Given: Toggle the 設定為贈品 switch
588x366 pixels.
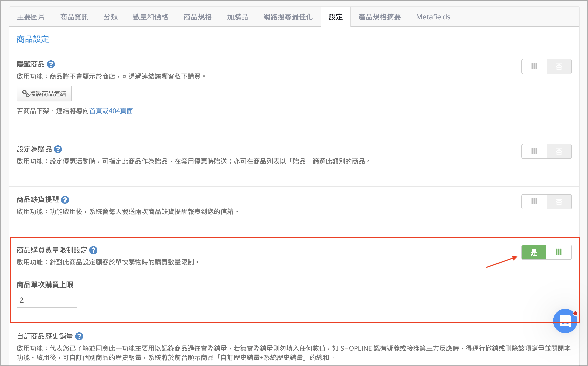Looking at the screenshot, I should click(546, 151).
